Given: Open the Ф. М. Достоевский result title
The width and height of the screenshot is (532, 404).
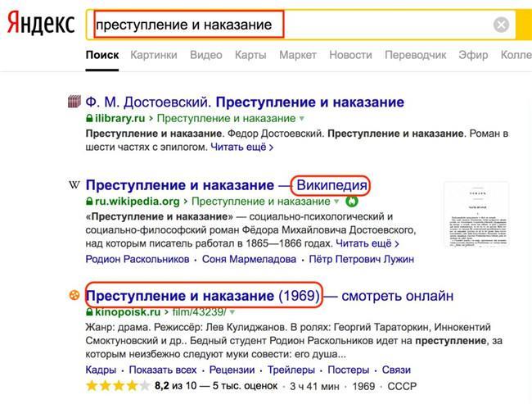Looking at the screenshot, I should point(245,102).
